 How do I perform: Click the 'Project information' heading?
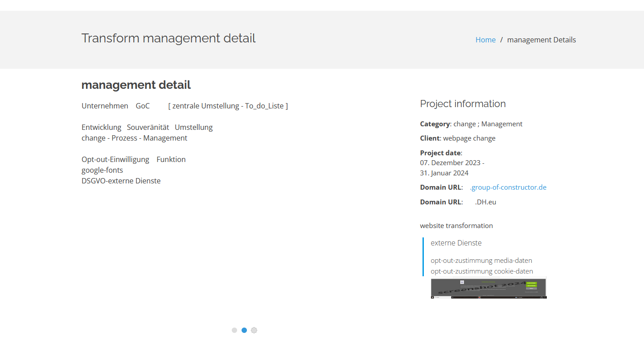pos(463,104)
